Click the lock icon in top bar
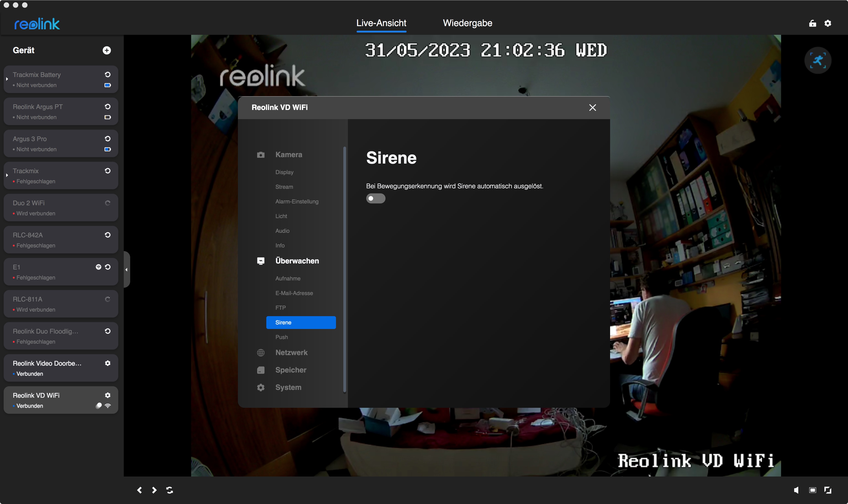Viewport: 848px width, 504px height. click(x=812, y=23)
